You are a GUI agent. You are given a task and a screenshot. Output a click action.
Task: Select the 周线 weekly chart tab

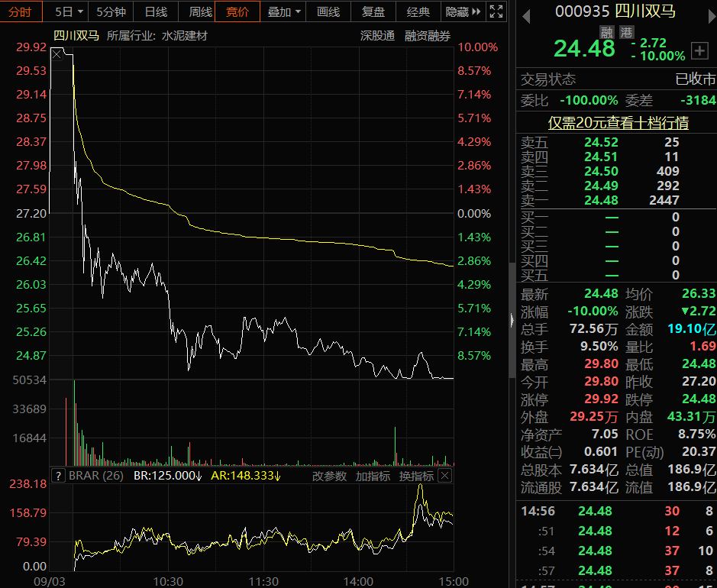(x=200, y=11)
